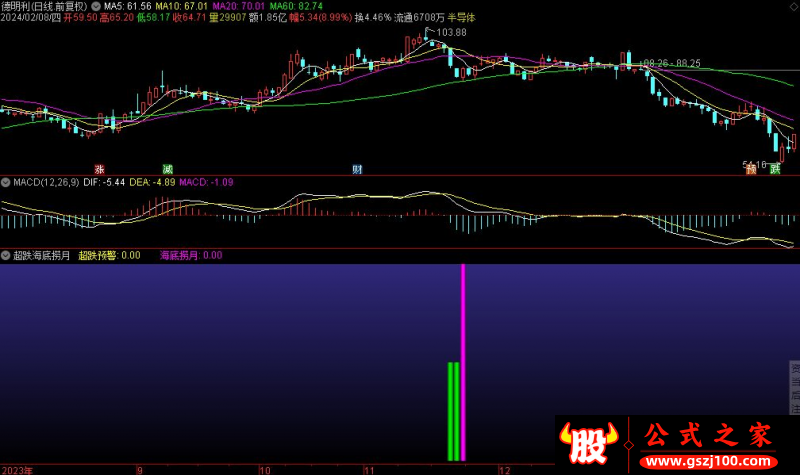Open the MACD indicator settings circle
This screenshot has width=800, height=475.
click(6, 183)
